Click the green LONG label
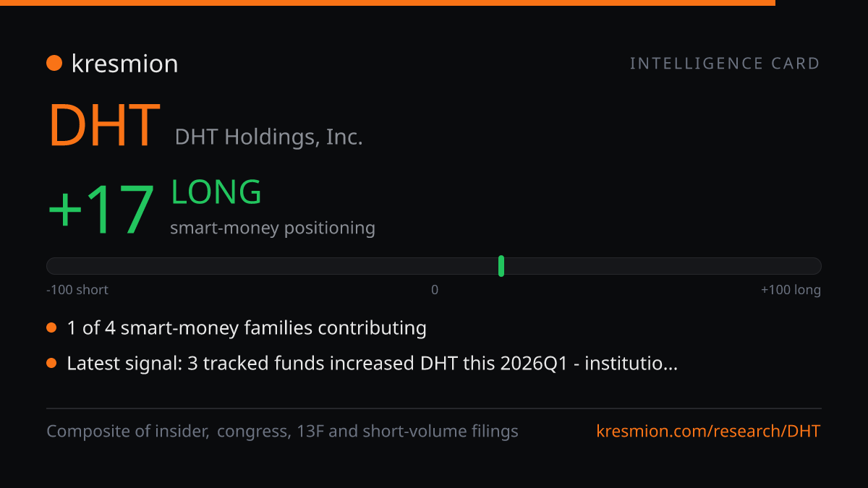 click(x=216, y=192)
